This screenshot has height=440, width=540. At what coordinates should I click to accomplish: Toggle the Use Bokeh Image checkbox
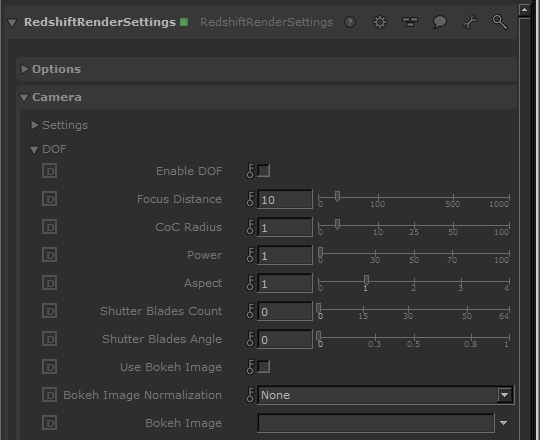[x=264, y=367]
